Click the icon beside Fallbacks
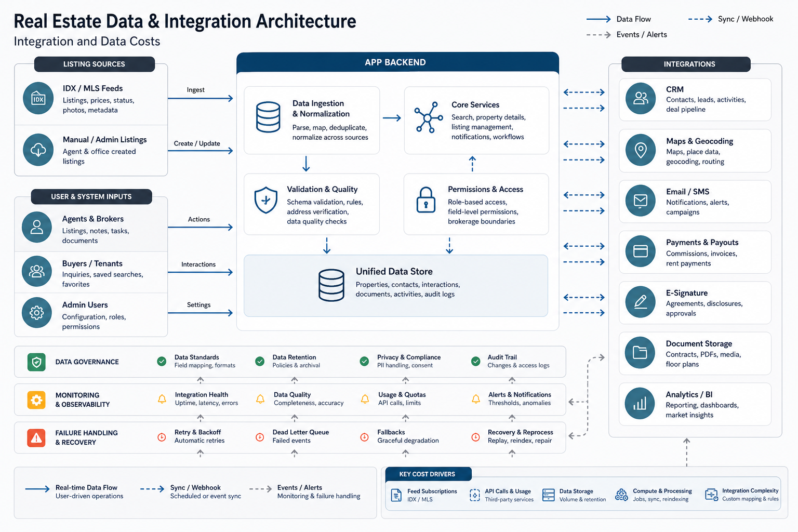Image resolution: width=798 pixels, height=532 pixels. coord(365,437)
